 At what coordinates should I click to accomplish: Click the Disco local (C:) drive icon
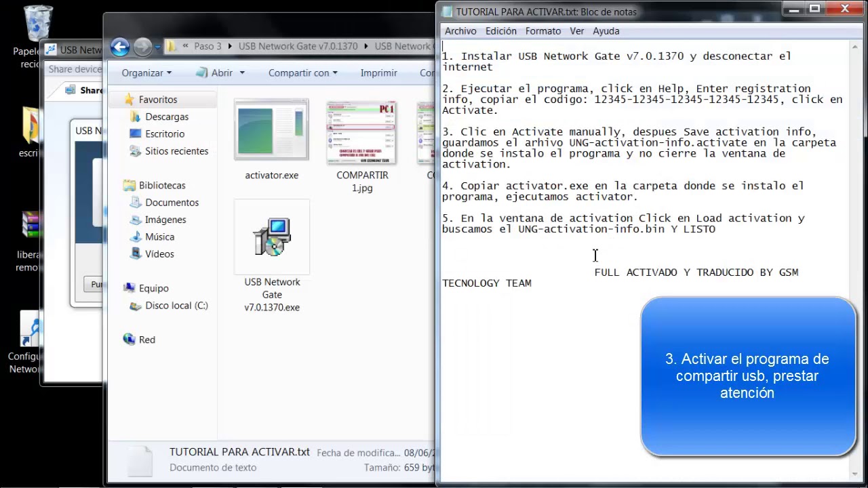click(135, 305)
